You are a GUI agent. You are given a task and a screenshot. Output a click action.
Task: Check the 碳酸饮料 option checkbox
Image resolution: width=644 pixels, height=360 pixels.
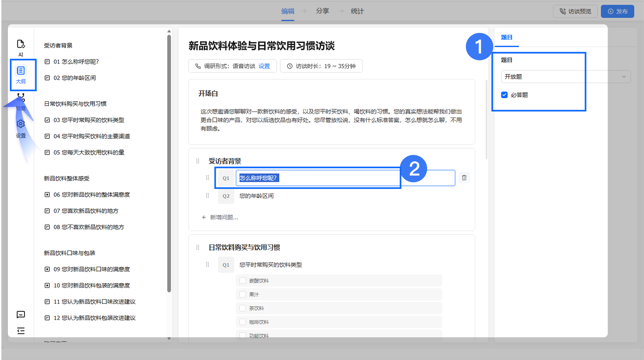243,281
